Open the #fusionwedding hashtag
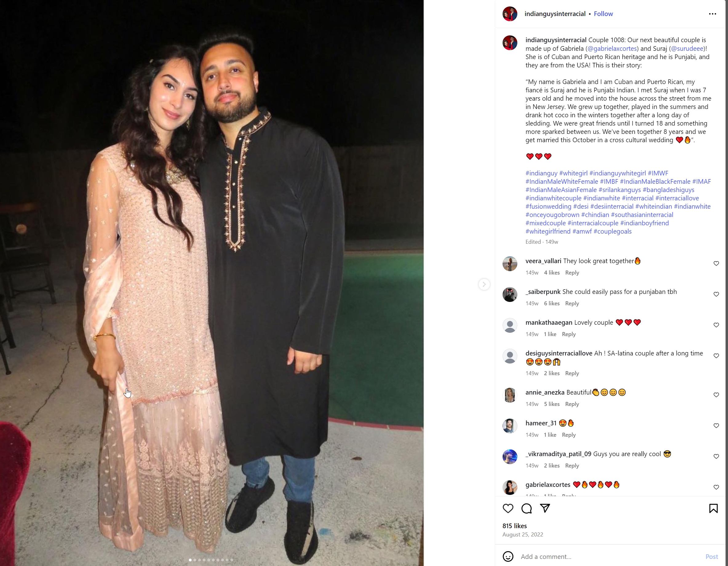This screenshot has width=728, height=566. tap(548, 207)
